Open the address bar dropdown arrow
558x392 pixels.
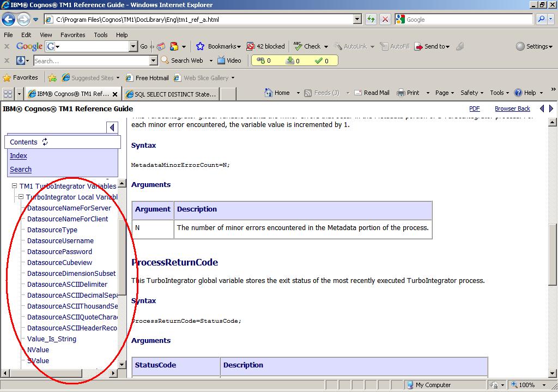pos(357,19)
